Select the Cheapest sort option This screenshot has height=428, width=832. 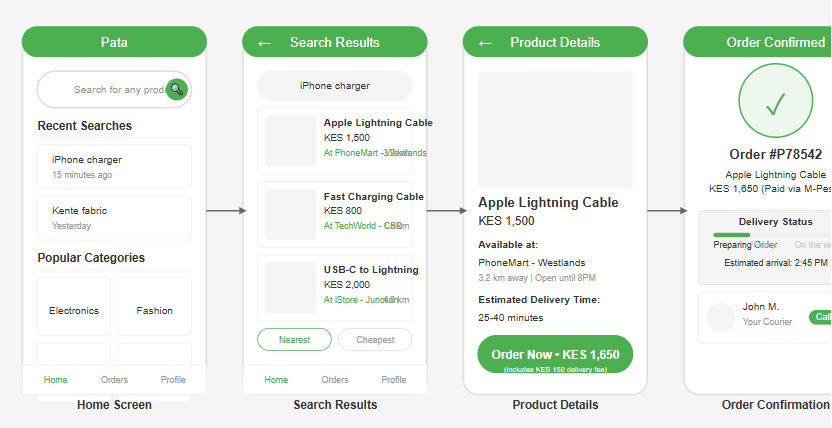pos(375,340)
